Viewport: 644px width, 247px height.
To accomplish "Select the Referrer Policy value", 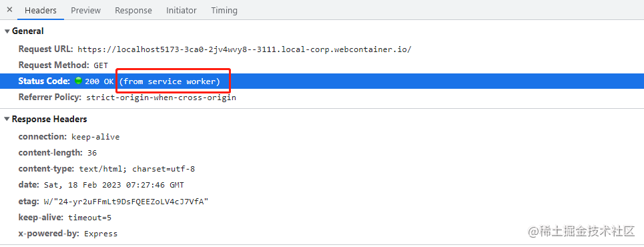I will pos(161,98).
